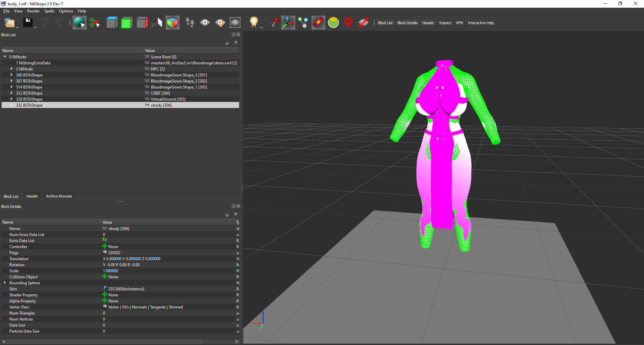Switch to the Archive Browser tab
The height and width of the screenshot is (345, 644).
(59, 196)
